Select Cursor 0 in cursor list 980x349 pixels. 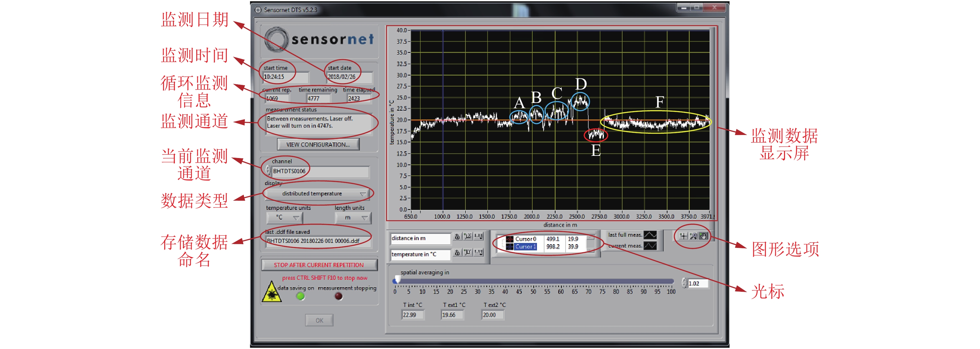[525, 239]
